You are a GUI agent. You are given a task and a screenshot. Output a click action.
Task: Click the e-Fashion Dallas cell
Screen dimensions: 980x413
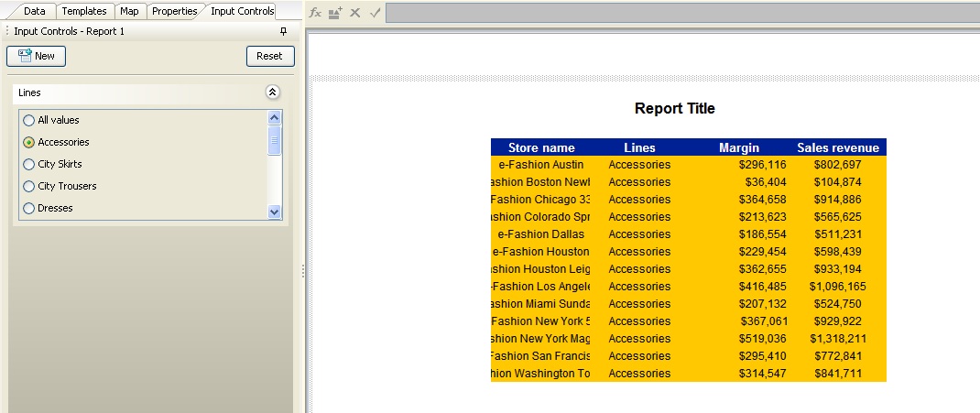(541, 234)
